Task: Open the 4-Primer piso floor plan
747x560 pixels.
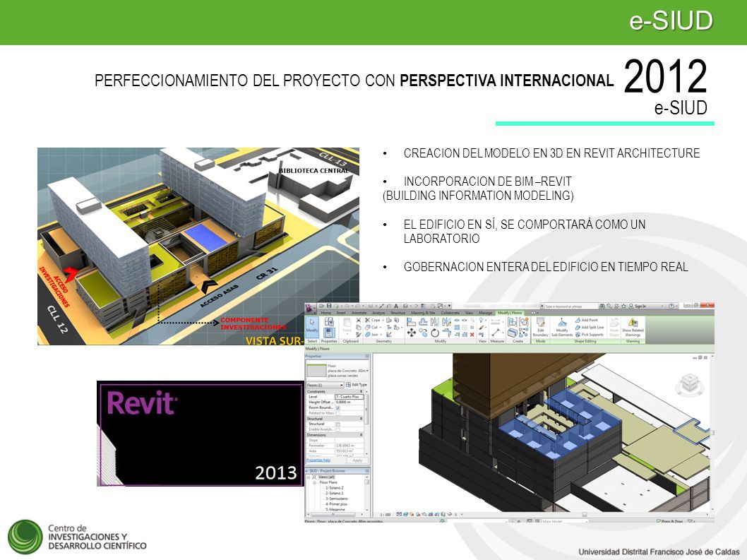Action: click(336, 504)
